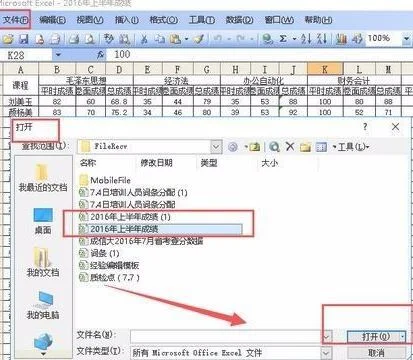Open the Name Box dropdown arrow

(x=58, y=55)
